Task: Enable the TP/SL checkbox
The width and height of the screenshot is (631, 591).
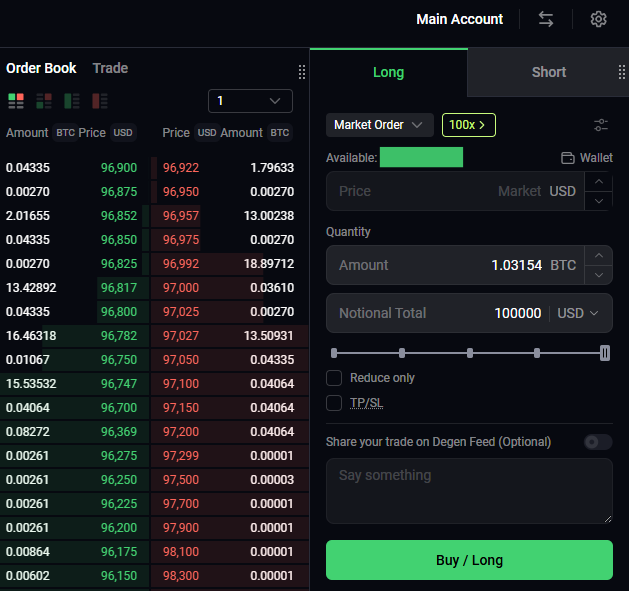Action: point(334,403)
